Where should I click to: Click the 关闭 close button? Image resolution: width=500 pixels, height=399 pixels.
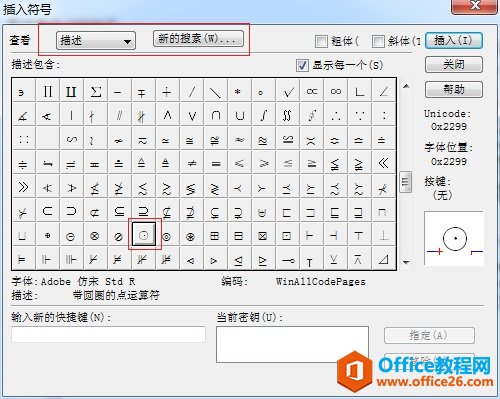click(454, 64)
